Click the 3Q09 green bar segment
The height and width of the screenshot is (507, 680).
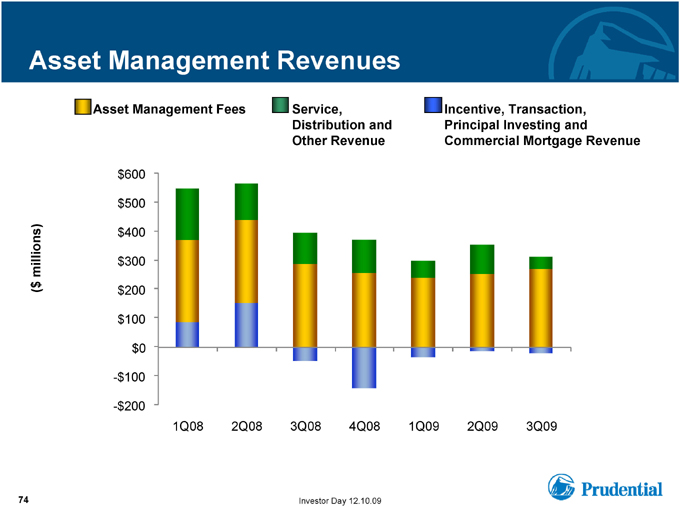tap(541, 263)
